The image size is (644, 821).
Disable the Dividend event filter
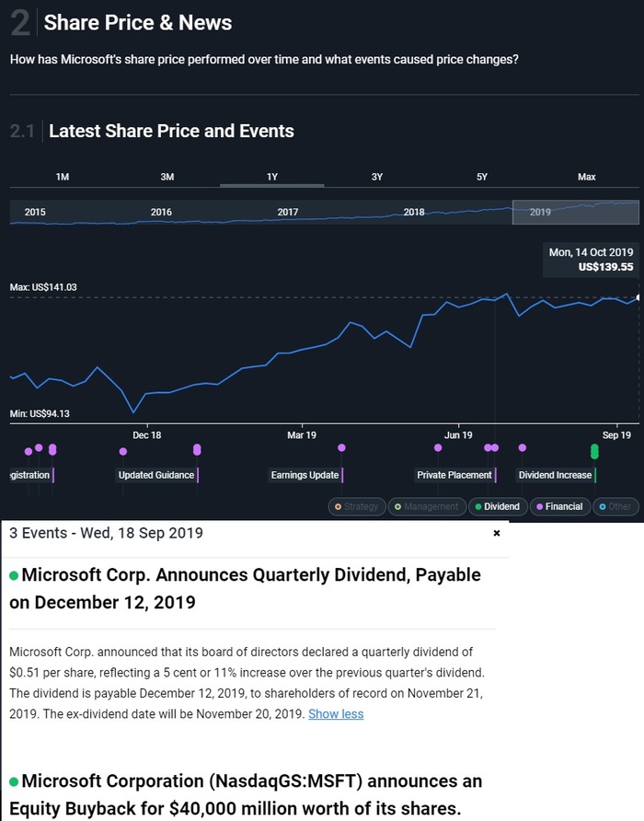[497, 506]
